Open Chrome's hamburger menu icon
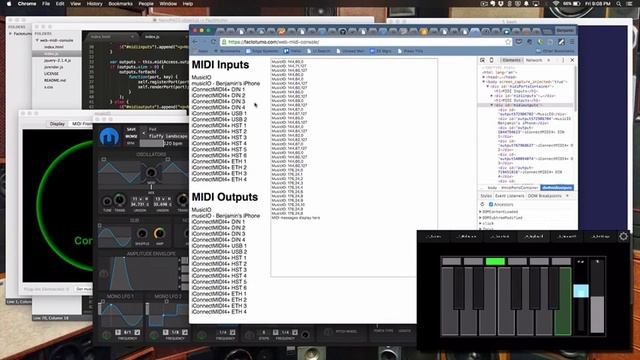 pos(572,42)
